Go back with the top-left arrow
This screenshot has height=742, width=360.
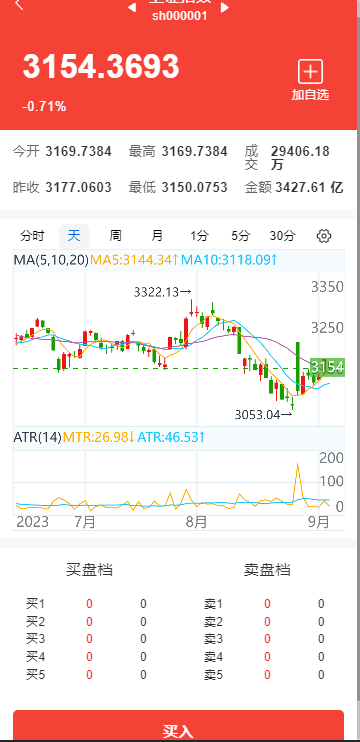point(19,5)
